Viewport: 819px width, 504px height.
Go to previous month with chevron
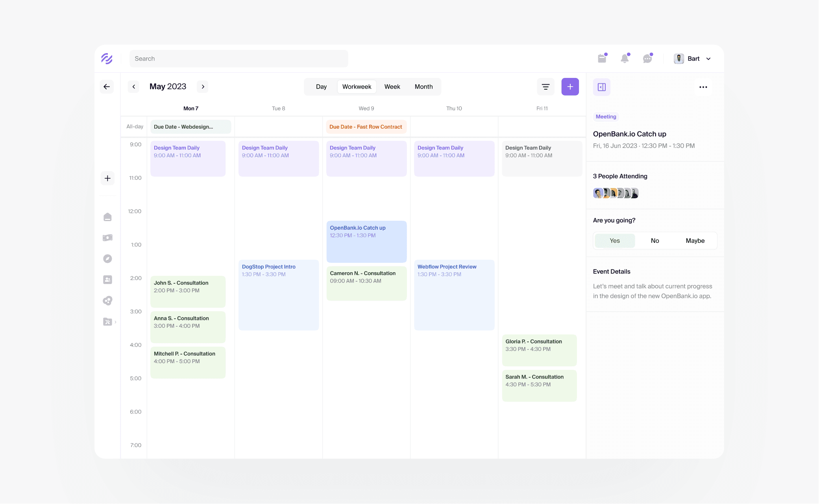click(134, 87)
